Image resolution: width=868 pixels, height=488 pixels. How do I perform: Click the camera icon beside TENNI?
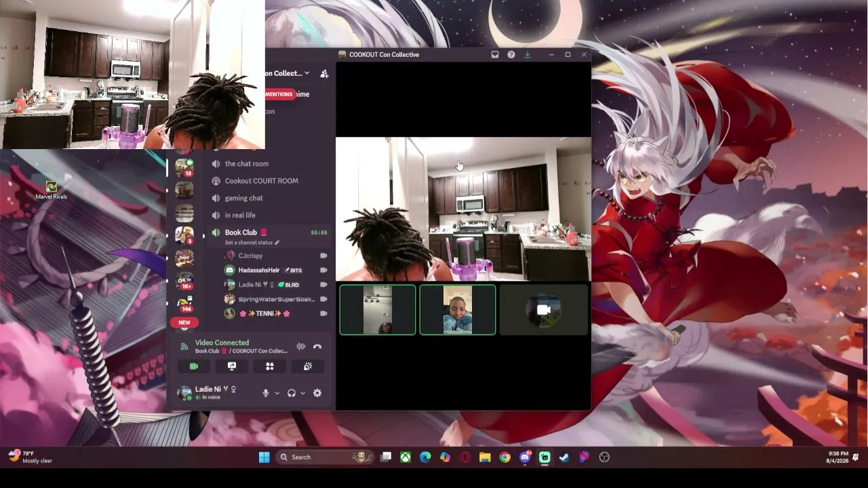click(323, 313)
